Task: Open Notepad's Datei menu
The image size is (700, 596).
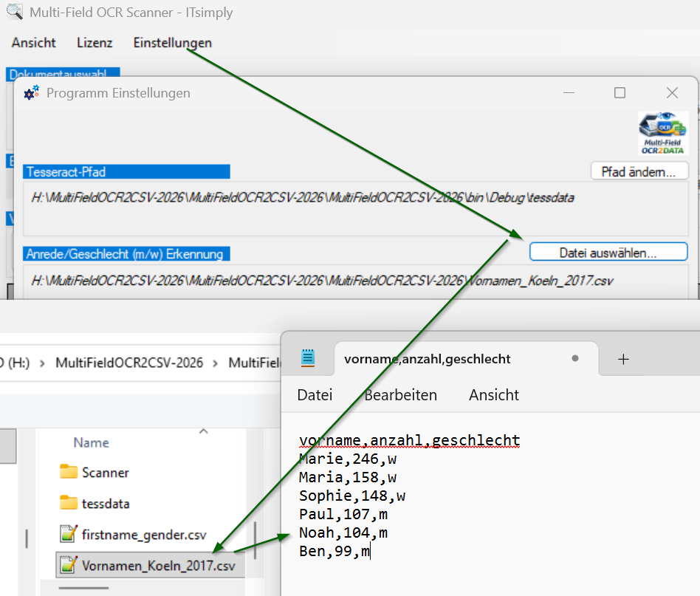Action: pyautogui.click(x=315, y=395)
